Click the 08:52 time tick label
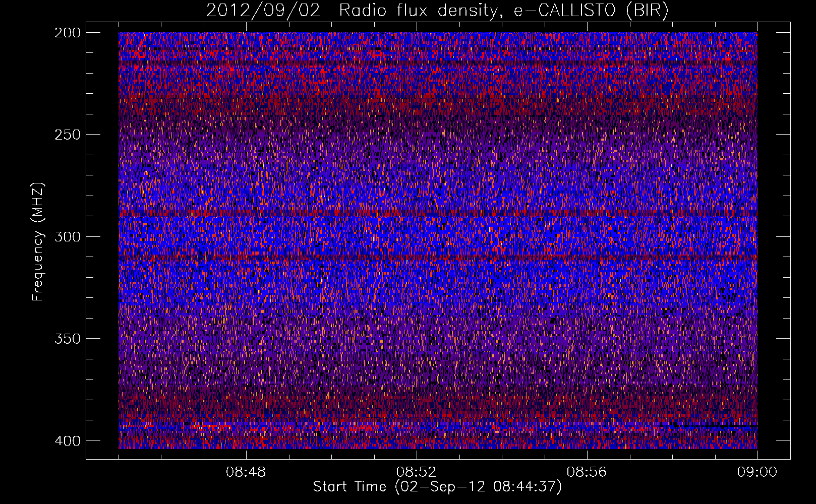The width and height of the screenshot is (816, 504). pos(417,472)
